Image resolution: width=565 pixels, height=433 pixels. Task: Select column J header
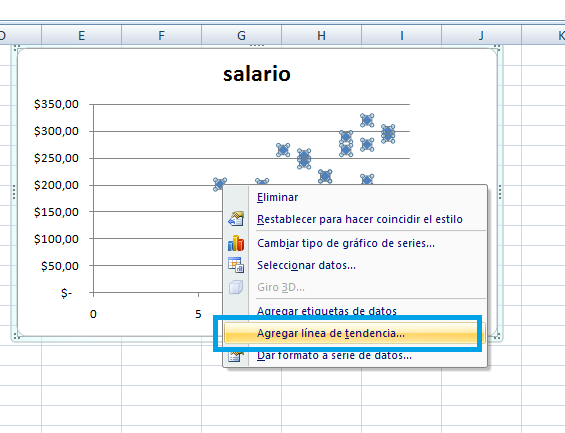(x=481, y=35)
